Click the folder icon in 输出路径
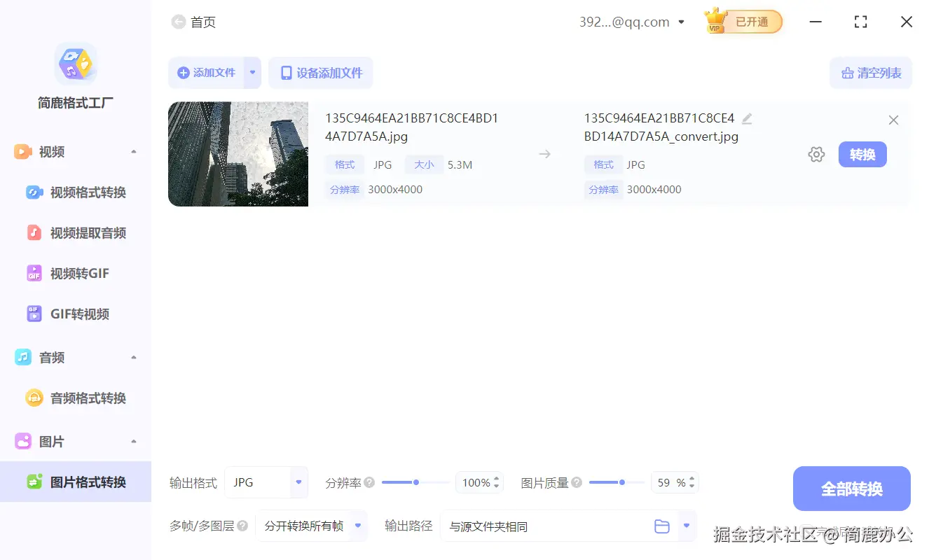 coord(662,526)
